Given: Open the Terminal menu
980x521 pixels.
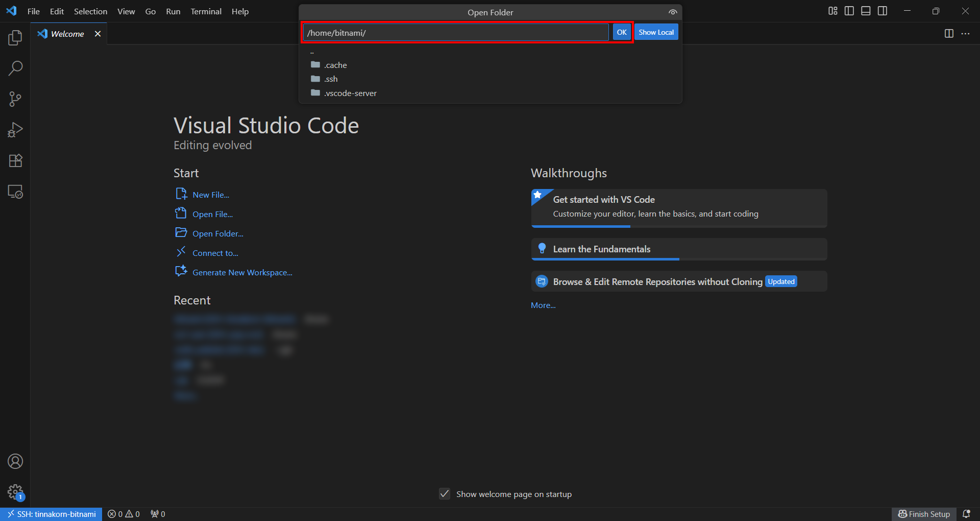Looking at the screenshot, I should pos(206,11).
